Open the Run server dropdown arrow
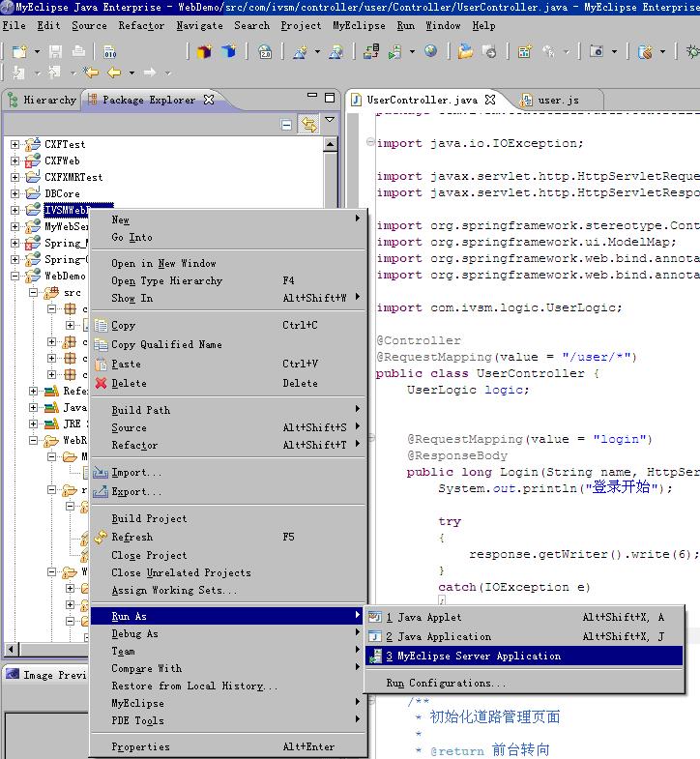700x759 pixels. click(x=412, y=51)
